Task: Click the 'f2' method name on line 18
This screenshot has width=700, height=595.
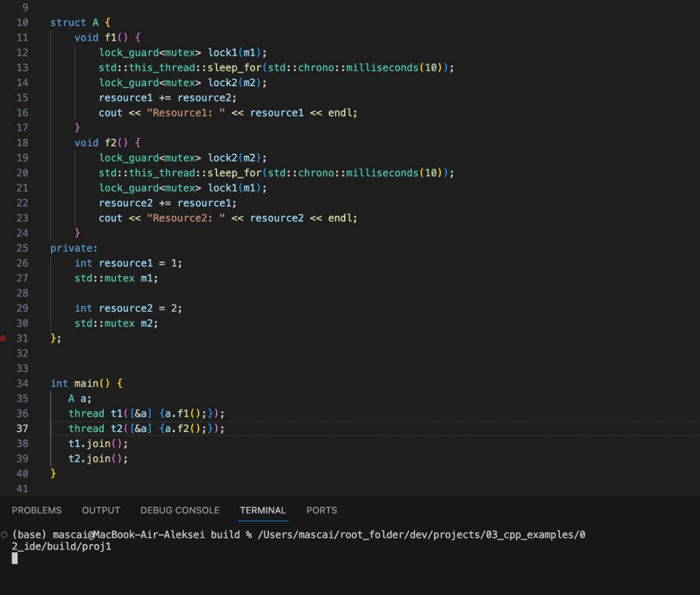Action: pos(110,143)
